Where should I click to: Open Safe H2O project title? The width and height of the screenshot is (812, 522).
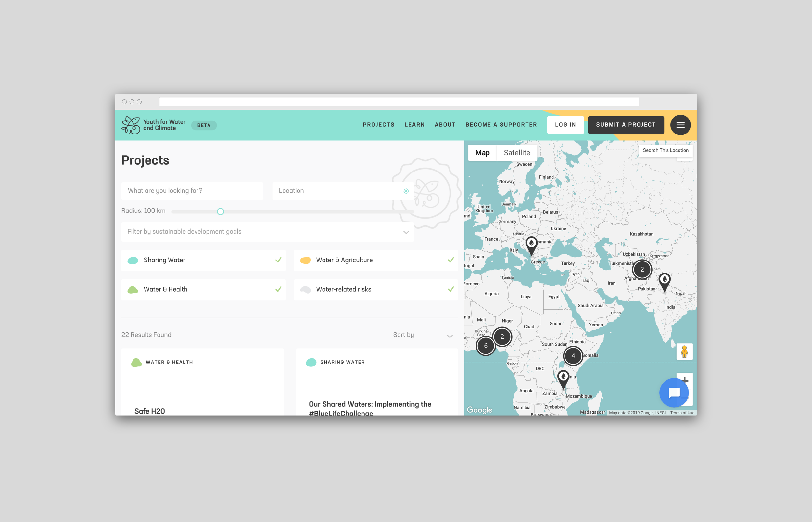coord(149,411)
